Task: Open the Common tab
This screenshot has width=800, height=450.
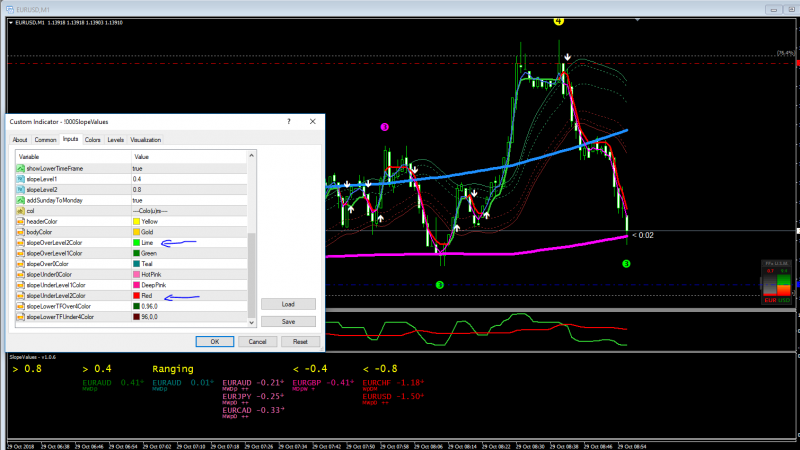Action: (45, 140)
